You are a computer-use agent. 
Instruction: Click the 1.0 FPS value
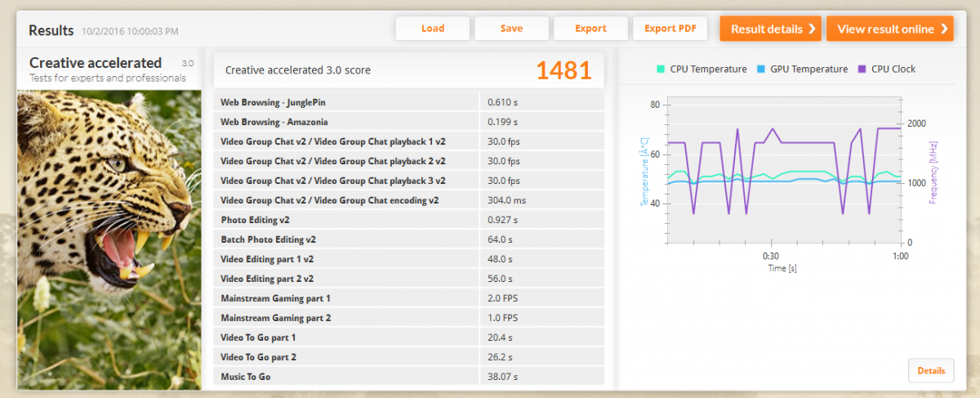pyautogui.click(x=501, y=318)
